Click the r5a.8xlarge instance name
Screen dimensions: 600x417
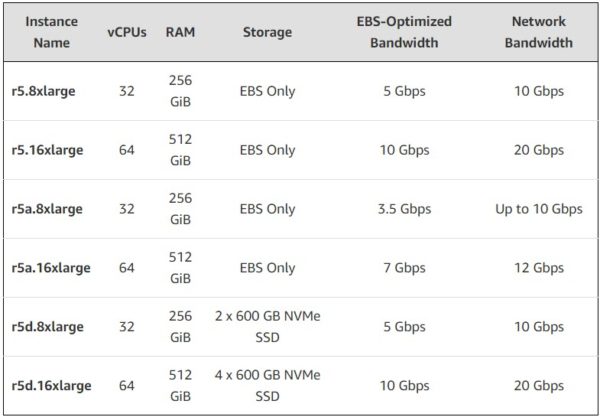[47, 209]
